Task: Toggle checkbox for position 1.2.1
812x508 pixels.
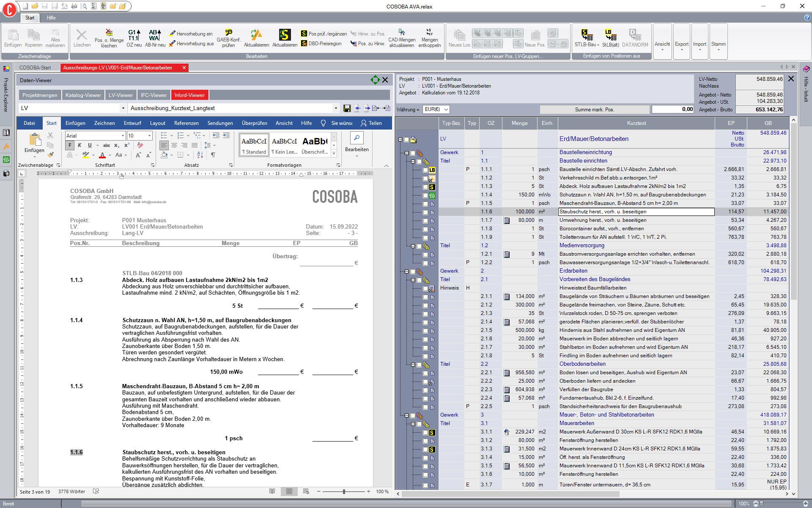Action: click(425, 255)
